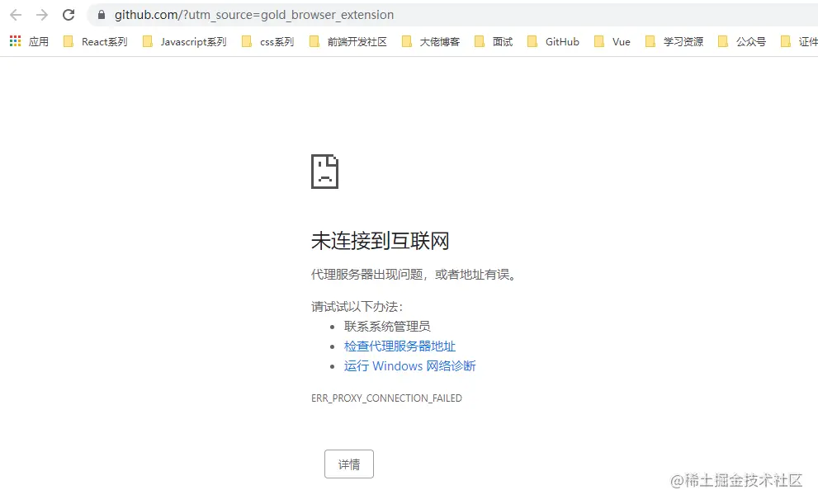Reload the page with the refresh icon
This screenshot has width=818, height=504.
coord(69,15)
